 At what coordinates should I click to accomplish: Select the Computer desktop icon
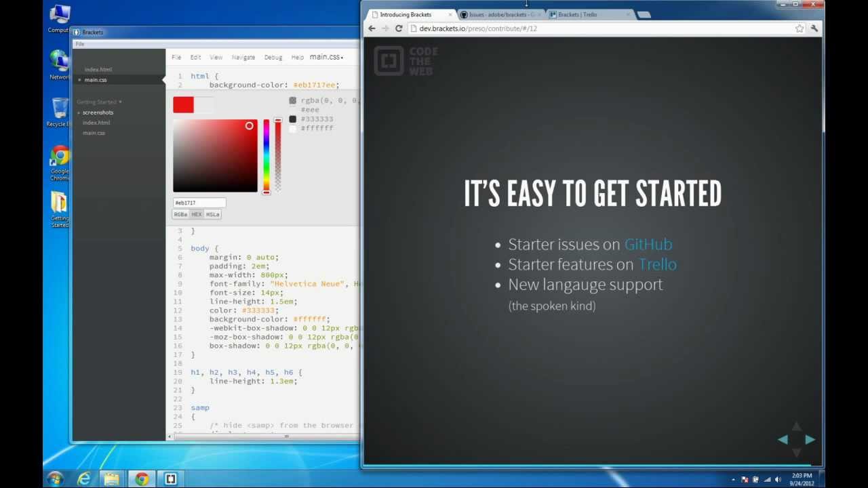click(59, 19)
